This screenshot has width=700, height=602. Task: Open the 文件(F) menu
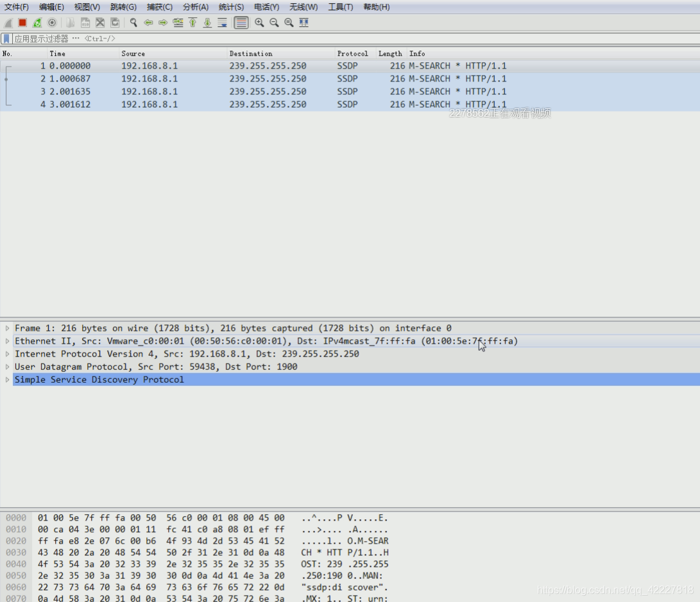click(17, 7)
